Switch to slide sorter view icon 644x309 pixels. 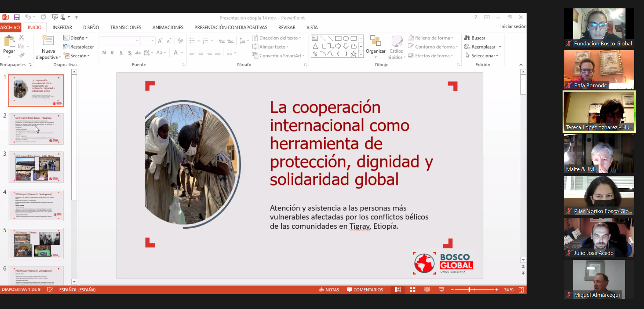[x=412, y=290]
